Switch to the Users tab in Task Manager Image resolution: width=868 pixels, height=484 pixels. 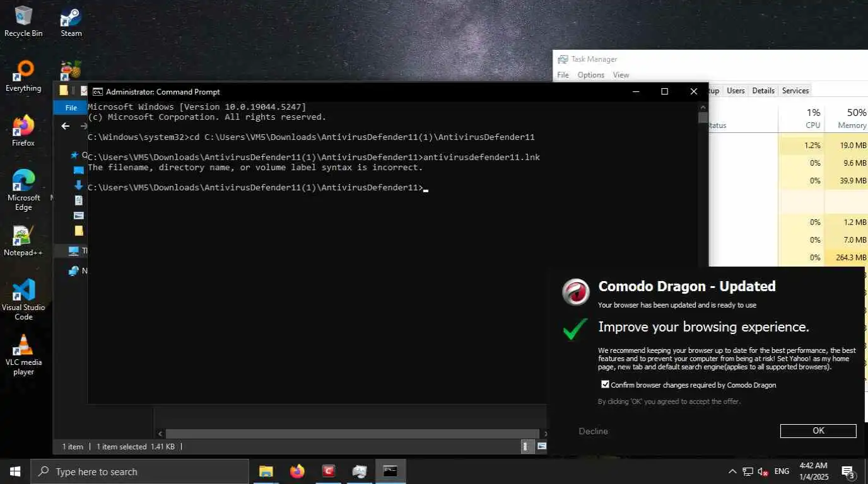[736, 91]
